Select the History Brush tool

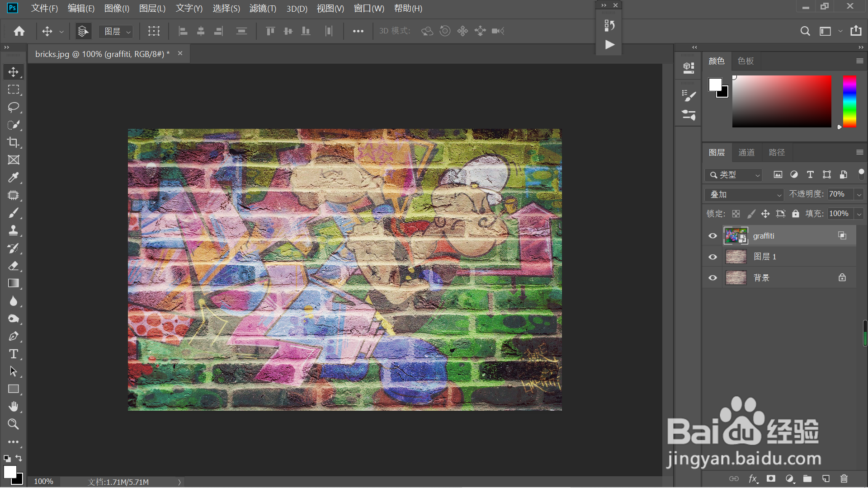tap(14, 248)
